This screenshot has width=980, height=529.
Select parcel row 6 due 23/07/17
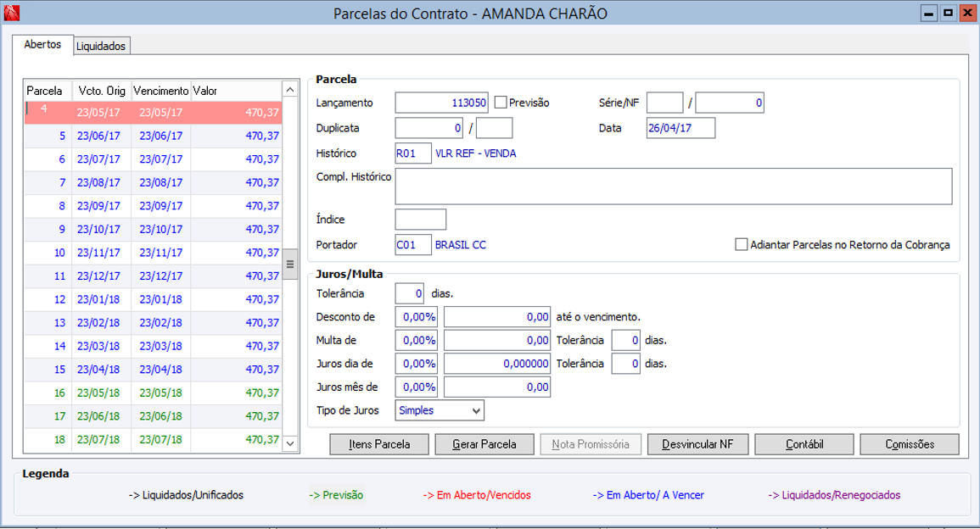pos(153,159)
